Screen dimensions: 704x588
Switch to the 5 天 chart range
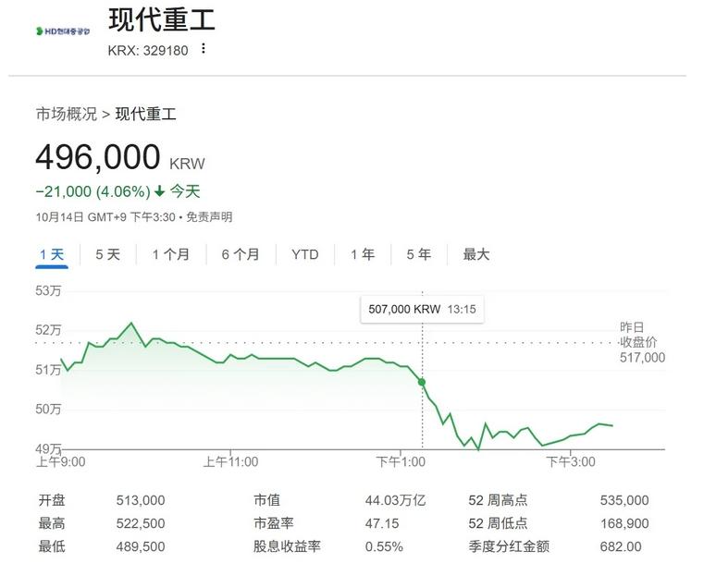[x=107, y=254]
